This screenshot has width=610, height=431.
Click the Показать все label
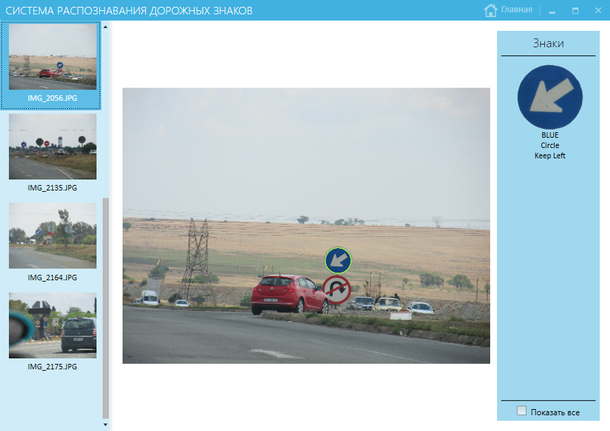tap(555, 412)
